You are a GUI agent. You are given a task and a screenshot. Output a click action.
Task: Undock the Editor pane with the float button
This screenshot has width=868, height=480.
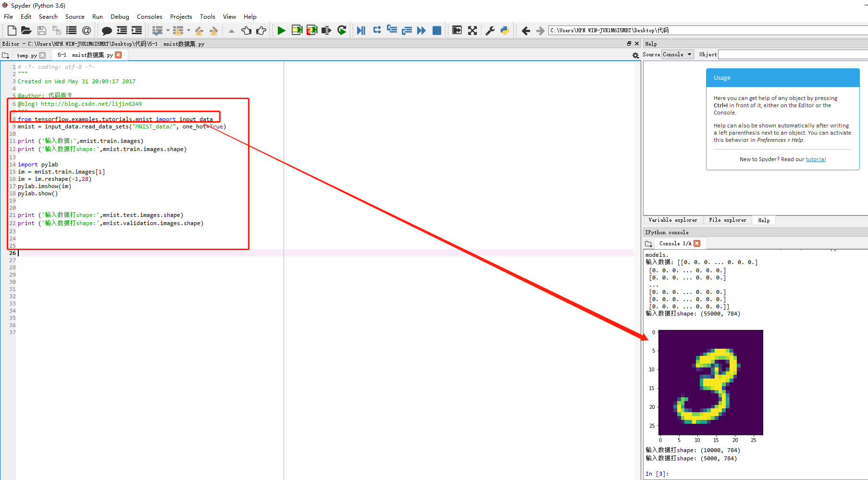point(629,43)
